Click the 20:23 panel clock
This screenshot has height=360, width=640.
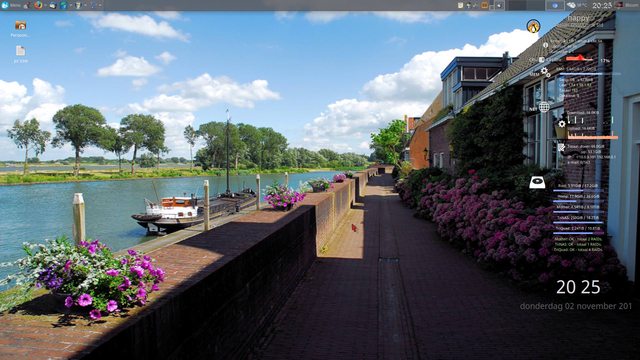(602, 5)
